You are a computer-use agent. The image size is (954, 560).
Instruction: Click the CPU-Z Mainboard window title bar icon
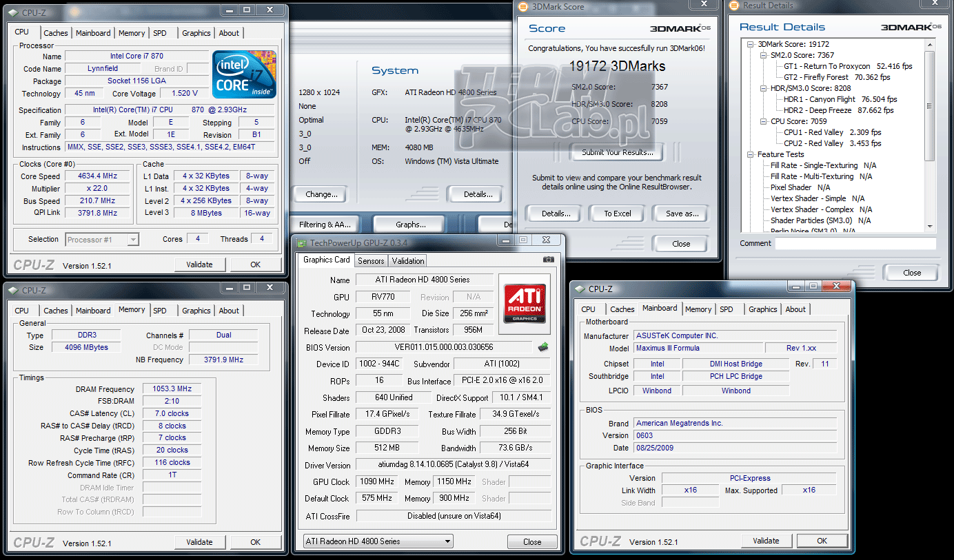tap(580, 289)
